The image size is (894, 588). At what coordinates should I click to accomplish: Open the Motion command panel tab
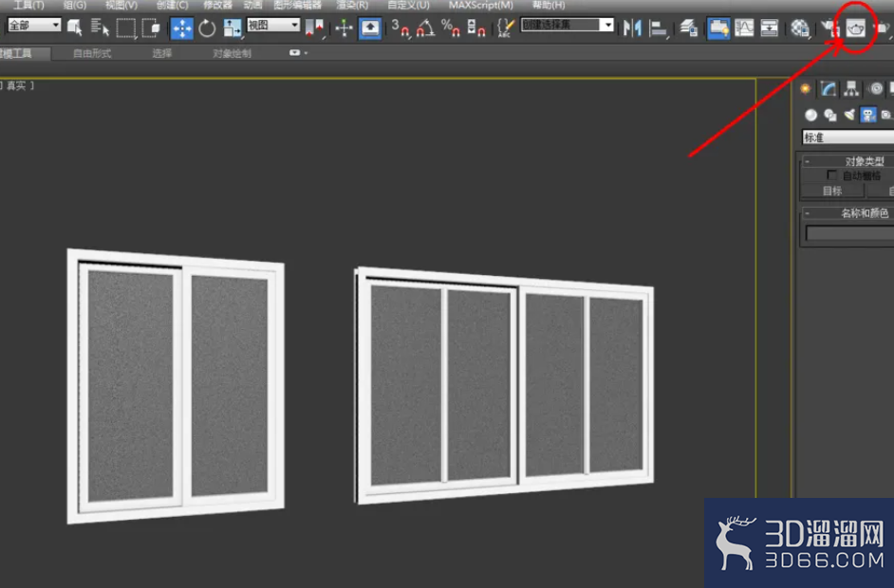coord(876,88)
